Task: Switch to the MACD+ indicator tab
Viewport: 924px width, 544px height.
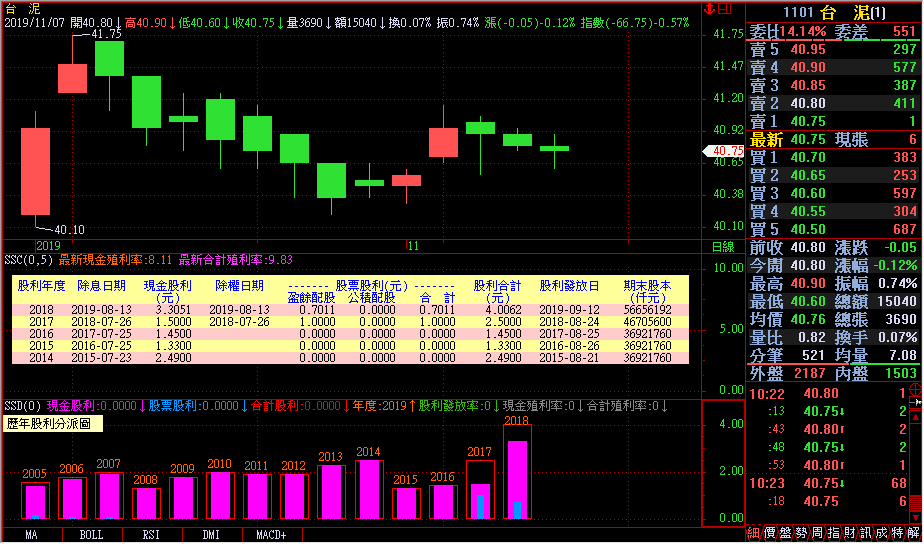Action: (x=272, y=535)
